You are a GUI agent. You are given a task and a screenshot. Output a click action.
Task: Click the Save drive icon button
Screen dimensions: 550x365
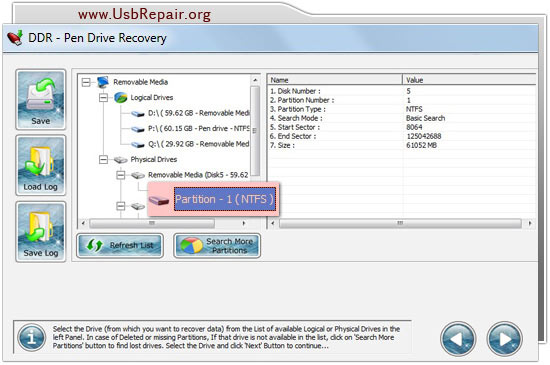pos(41,99)
